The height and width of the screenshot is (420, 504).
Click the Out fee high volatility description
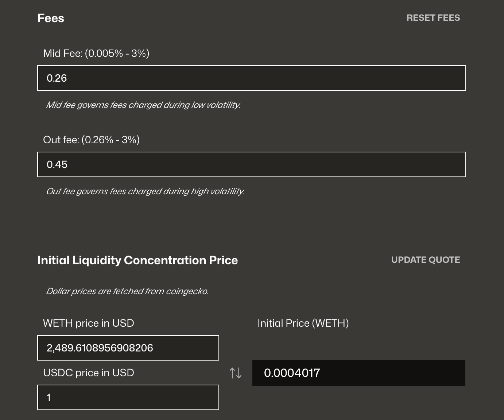[x=145, y=191]
